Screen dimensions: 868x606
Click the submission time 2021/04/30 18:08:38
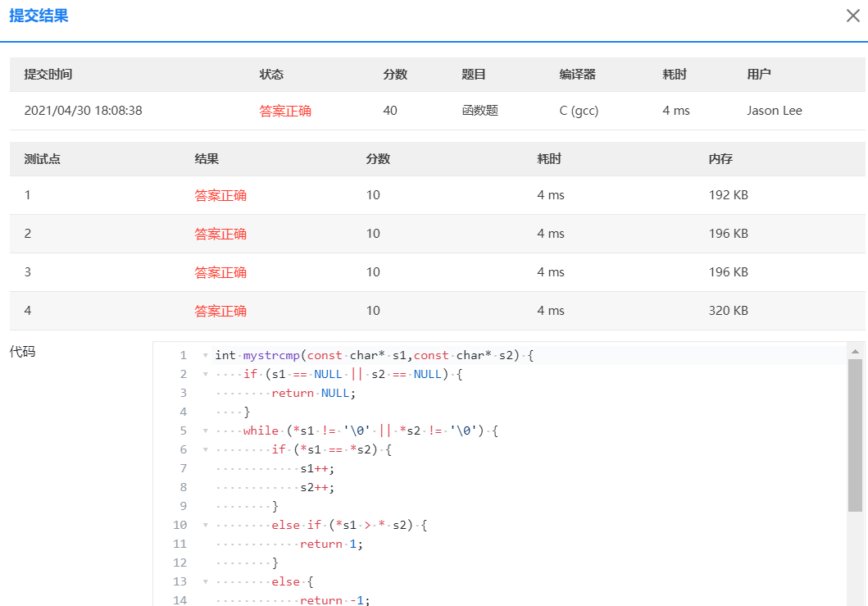point(83,111)
